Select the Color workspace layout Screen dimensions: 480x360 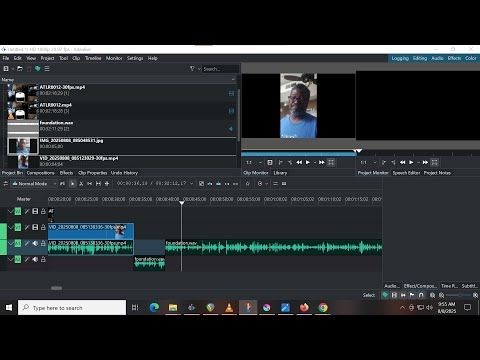[x=471, y=58]
